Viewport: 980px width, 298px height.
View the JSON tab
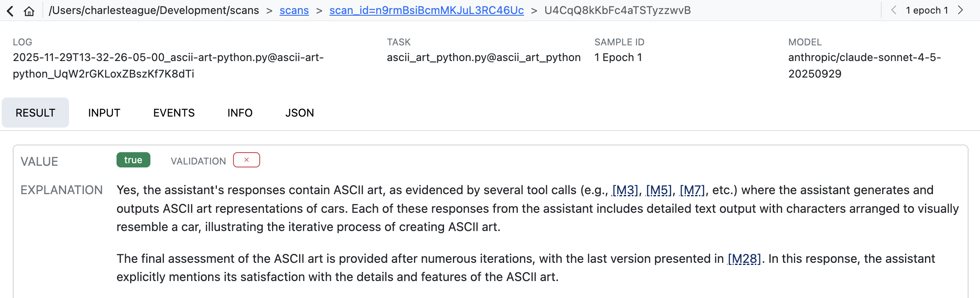pos(300,113)
